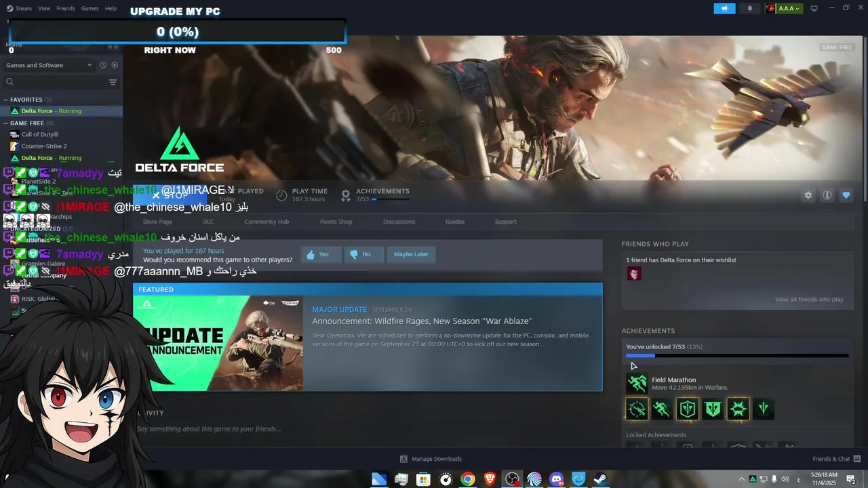Click the Achievements gear icon in header
The width and height of the screenshot is (868, 488).
346,195
